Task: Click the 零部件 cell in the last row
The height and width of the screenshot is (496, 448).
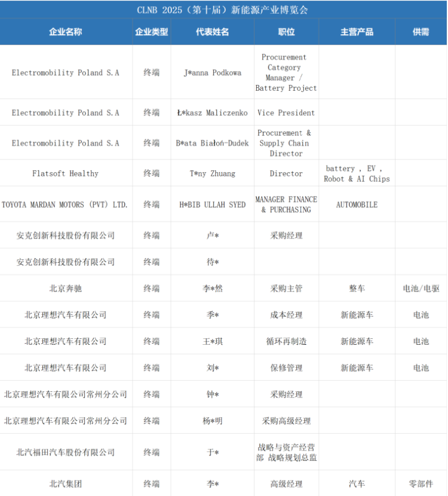Action: pos(421,484)
